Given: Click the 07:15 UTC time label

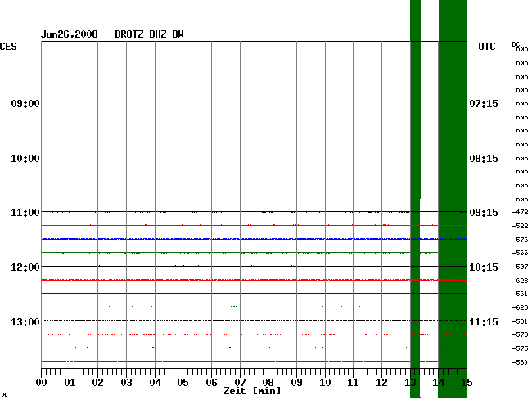Looking at the screenshot, I should (x=484, y=104).
